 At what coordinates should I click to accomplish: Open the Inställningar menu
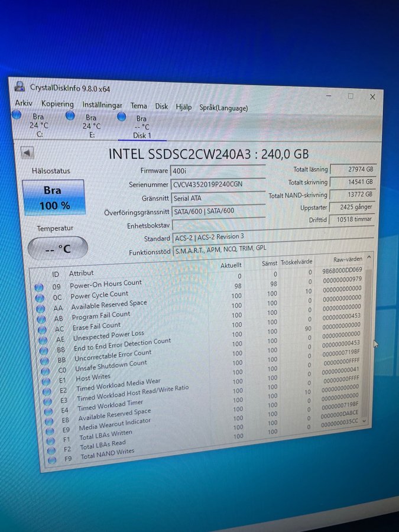[102, 105]
